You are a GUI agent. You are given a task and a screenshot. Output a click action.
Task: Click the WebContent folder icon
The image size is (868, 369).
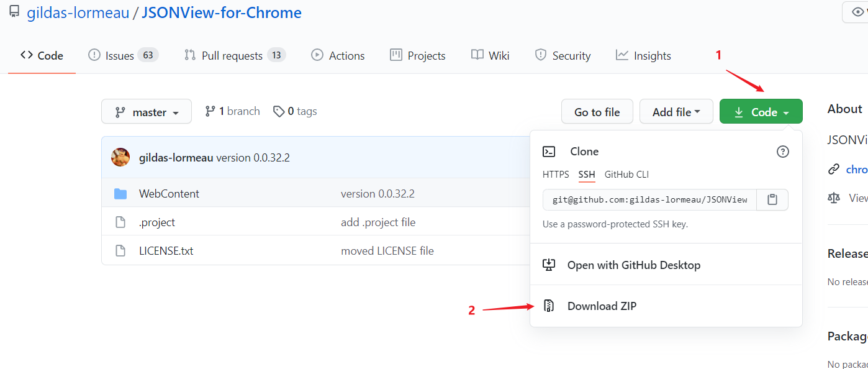pos(120,194)
